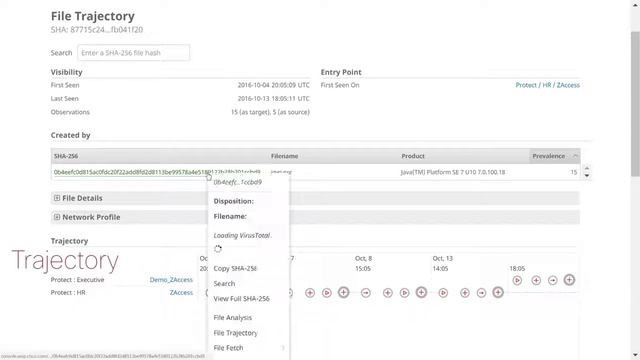Click the scrollbar down arrow at page bottom
Image resolution: width=640 pixels, height=360 pixels.
tap(635, 356)
